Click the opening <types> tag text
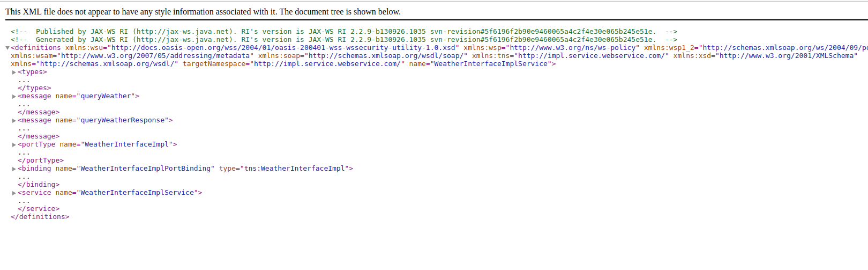Image resolution: width=868 pixels, height=270 pixels. click(x=32, y=72)
